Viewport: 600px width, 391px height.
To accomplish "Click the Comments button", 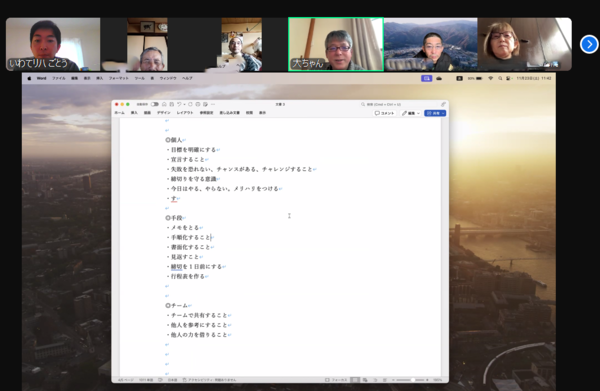I will [385, 113].
